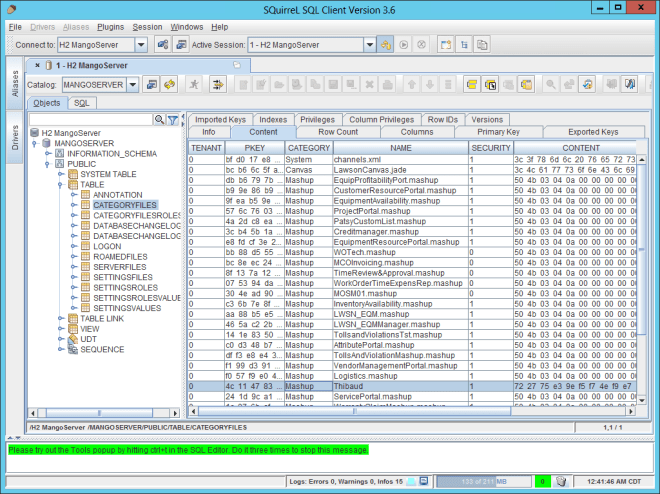660x494 pixels.
Task: Open the Connect to alias dropdown
Action: tap(140, 45)
